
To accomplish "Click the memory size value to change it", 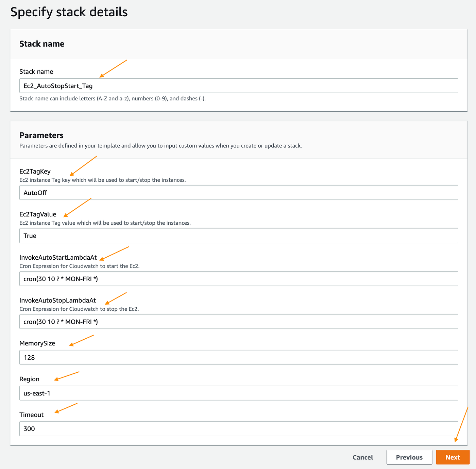I will click(x=29, y=357).
